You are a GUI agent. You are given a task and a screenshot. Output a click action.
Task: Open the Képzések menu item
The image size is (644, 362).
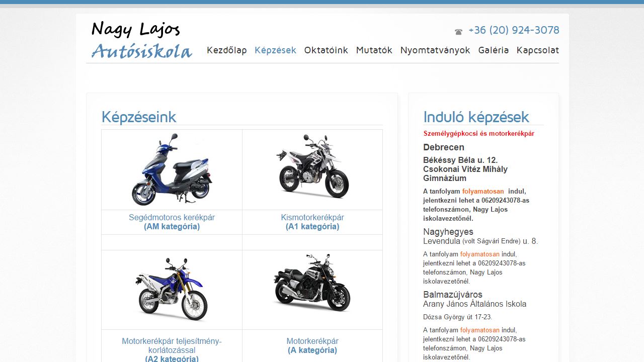(275, 50)
